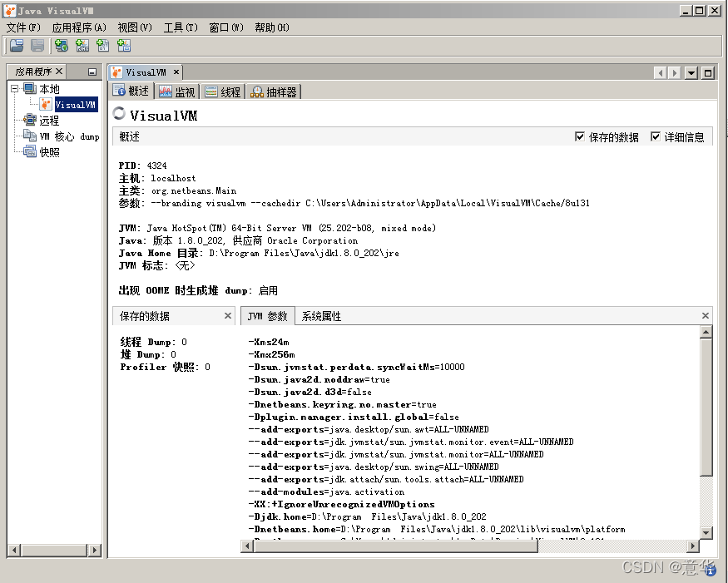The image size is (728, 583).
Task: Minimize the applications side panel
Action: (x=92, y=72)
